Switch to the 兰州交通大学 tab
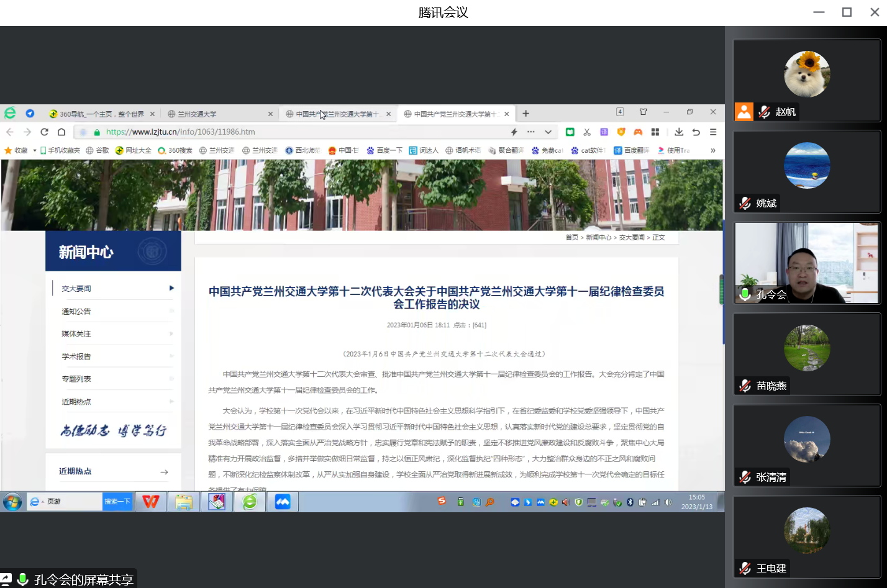887x588 pixels. [217, 114]
